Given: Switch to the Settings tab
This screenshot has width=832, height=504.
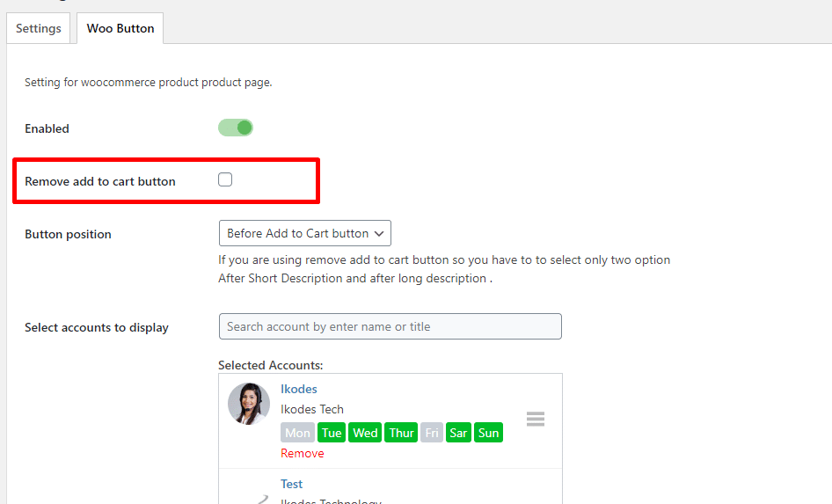Looking at the screenshot, I should pyautogui.click(x=39, y=28).
